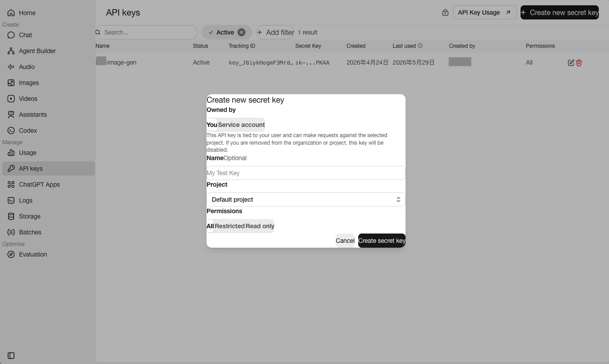Click the search magnifier icon
This screenshot has height=364, width=609.
pyautogui.click(x=98, y=32)
